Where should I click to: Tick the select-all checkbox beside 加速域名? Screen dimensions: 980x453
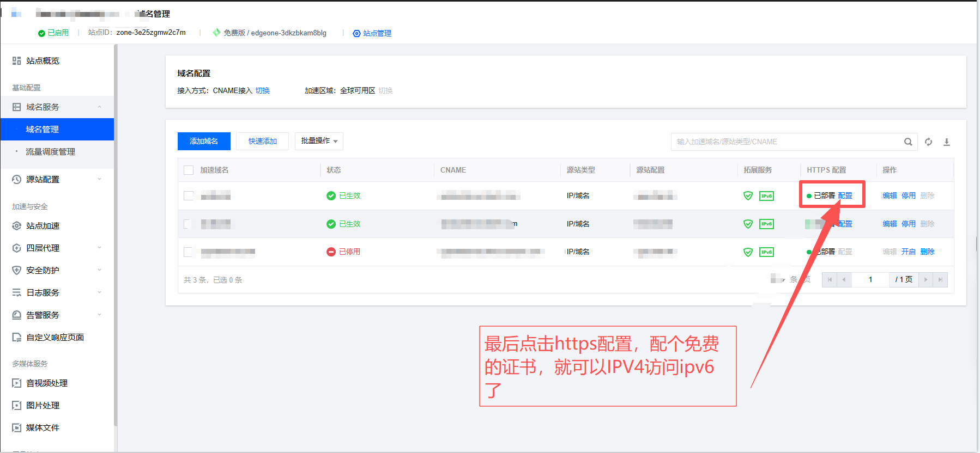coord(189,170)
